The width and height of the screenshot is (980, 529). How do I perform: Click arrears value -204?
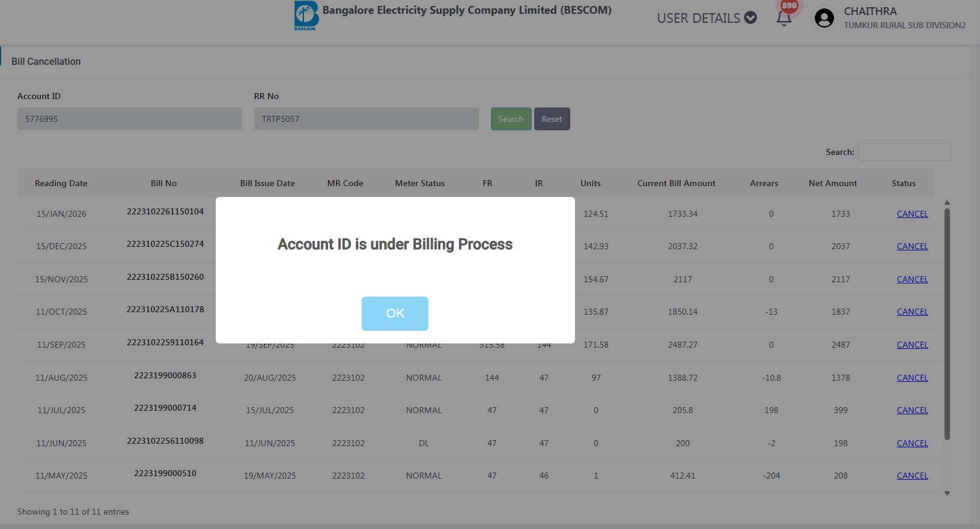[772, 476]
